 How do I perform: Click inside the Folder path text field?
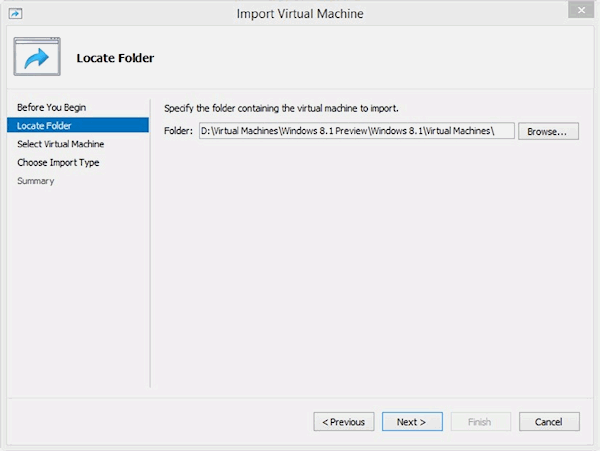(x=356, y=131)
